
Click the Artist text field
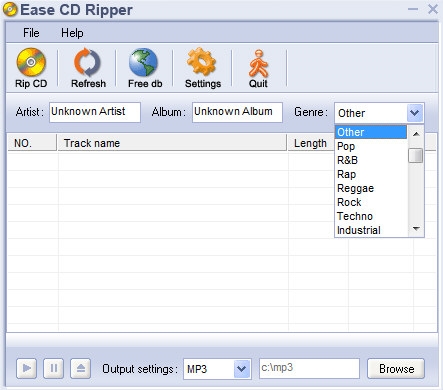(x=95, y=112)
